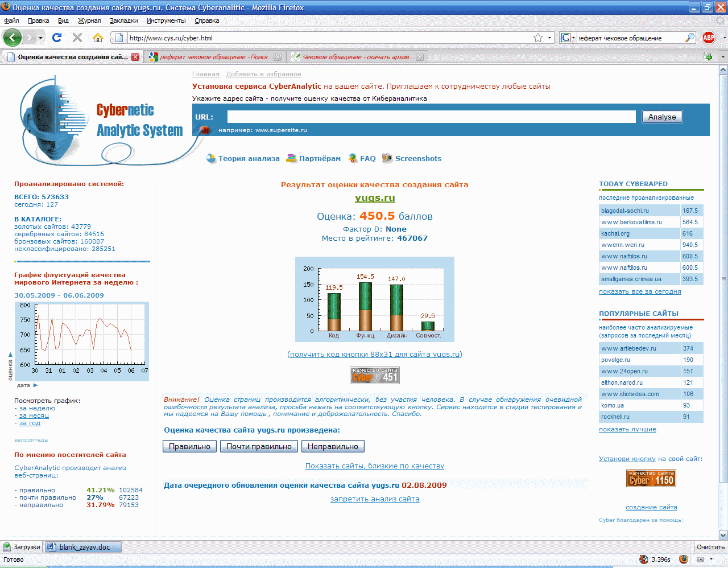Click создание сайта link
Screen dimensions: 728x568
(651, 507)
